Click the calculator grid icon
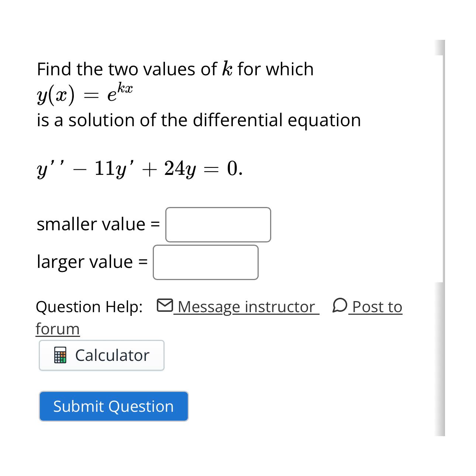 pyautogui.click(x=61, y=355)
